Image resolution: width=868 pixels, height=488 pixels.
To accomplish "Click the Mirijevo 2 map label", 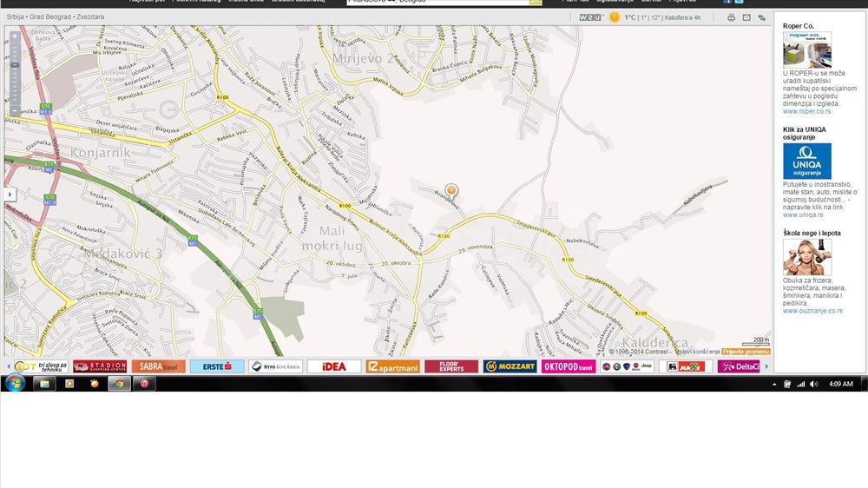I will click(x=363, y=58).
